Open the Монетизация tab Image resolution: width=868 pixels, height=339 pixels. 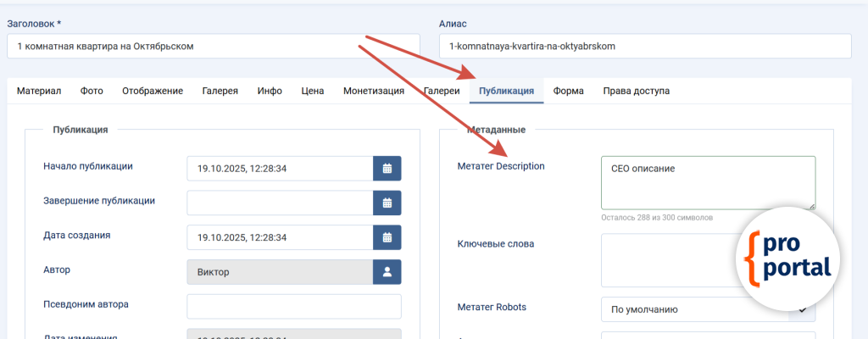pos(373,92)
